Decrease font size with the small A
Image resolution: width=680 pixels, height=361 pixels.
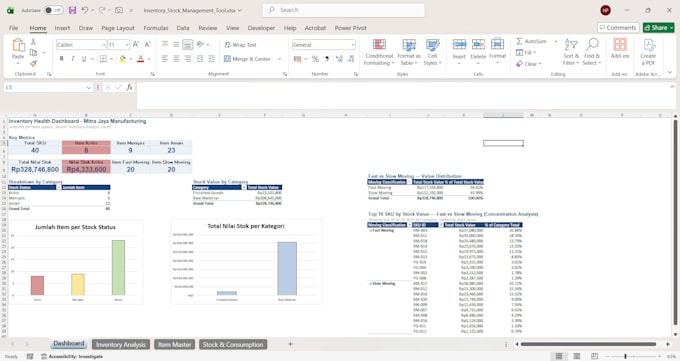tap(147, 45)
